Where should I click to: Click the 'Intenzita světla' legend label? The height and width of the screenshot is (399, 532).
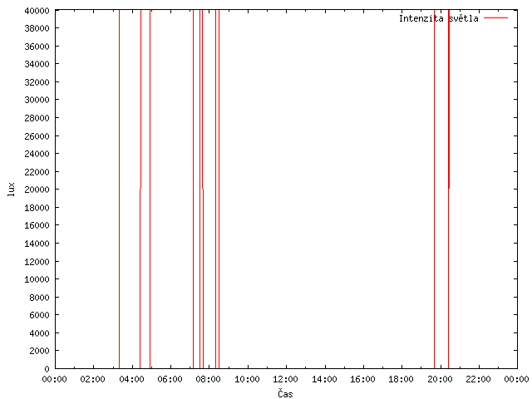click(438, 18)
